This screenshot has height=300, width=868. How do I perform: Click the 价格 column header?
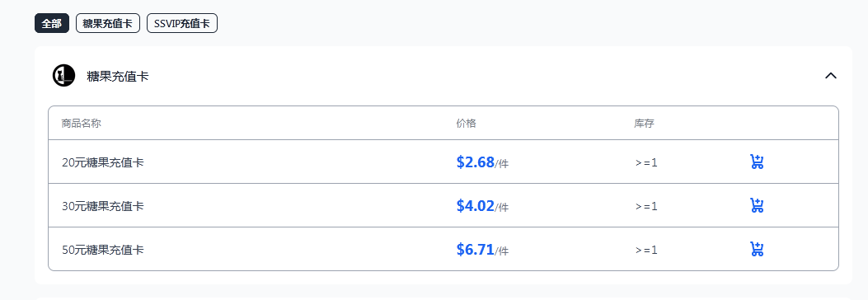point(466,124)
